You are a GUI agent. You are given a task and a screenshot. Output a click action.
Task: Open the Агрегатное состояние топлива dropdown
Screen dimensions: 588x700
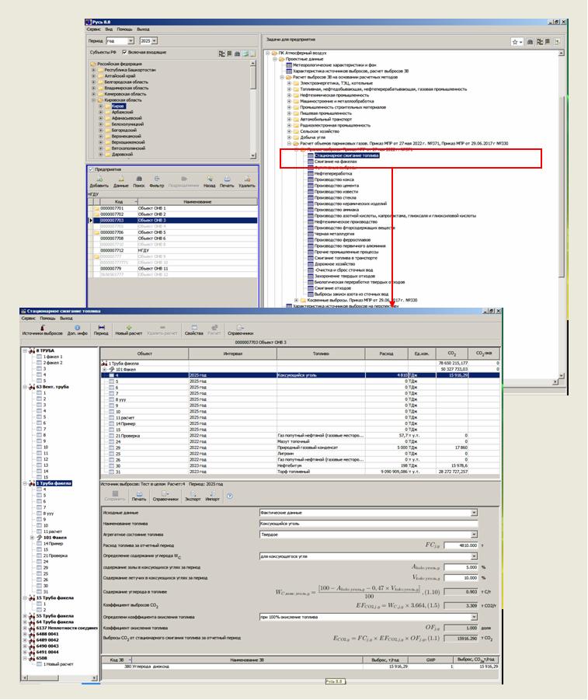point(367,535)
